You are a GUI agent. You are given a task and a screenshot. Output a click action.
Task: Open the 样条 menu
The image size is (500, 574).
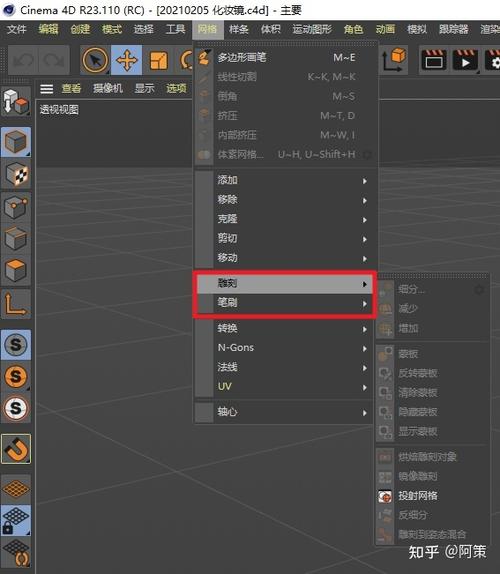(239, 29)
